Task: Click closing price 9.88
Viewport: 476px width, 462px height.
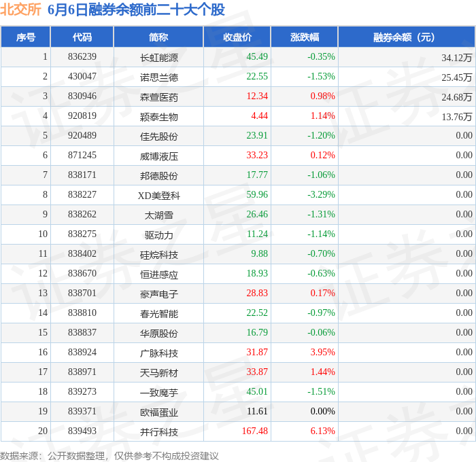Action: pos(260,254)
